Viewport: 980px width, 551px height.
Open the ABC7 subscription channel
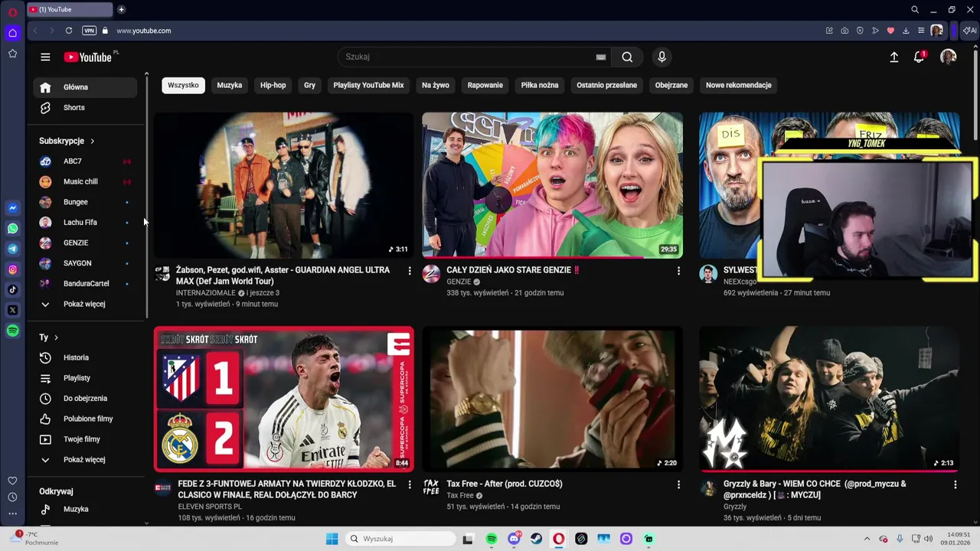click(x=86, y=161)
